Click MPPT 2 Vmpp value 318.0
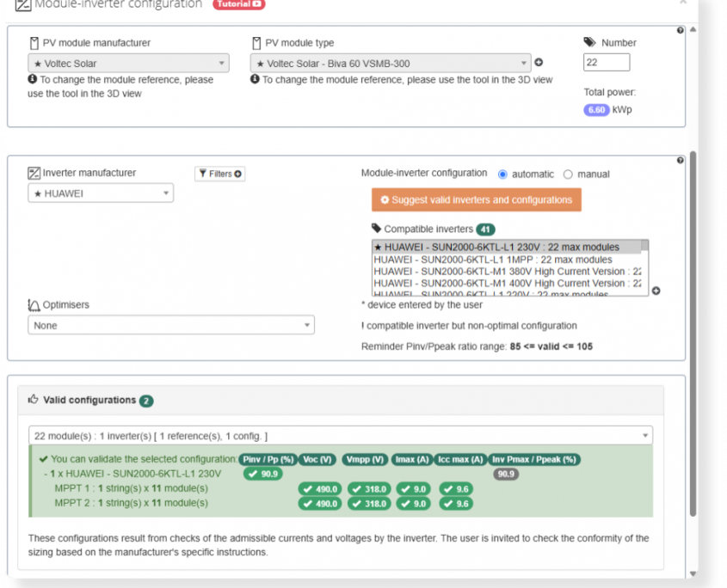Image resolution: width=727 pixels, height=588 pixels. [x=369, y=504]
